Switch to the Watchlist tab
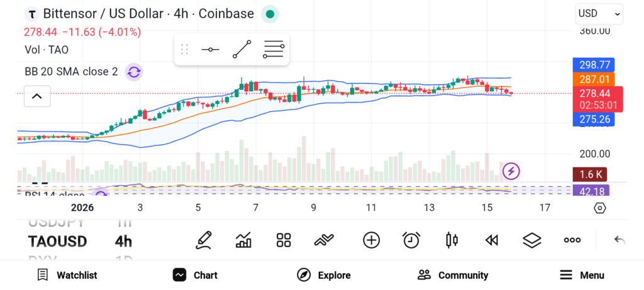This screenshot has height=290, width=644. click(x=67, y=275)
